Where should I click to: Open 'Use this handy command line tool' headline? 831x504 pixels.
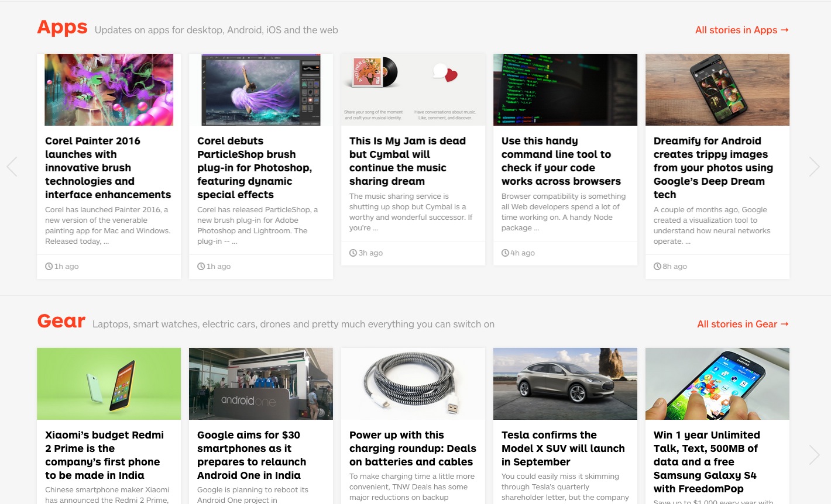pyautogui.click(x=561, y=161)
